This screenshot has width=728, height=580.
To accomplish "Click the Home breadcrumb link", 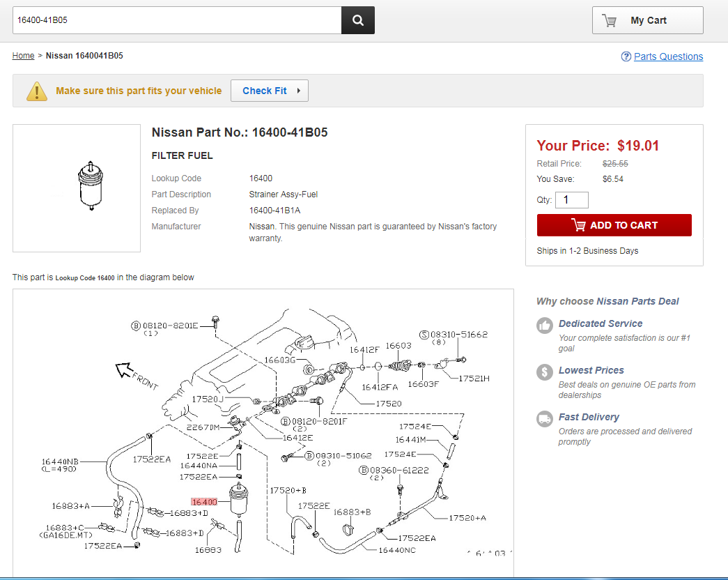I will pos(23,56).
